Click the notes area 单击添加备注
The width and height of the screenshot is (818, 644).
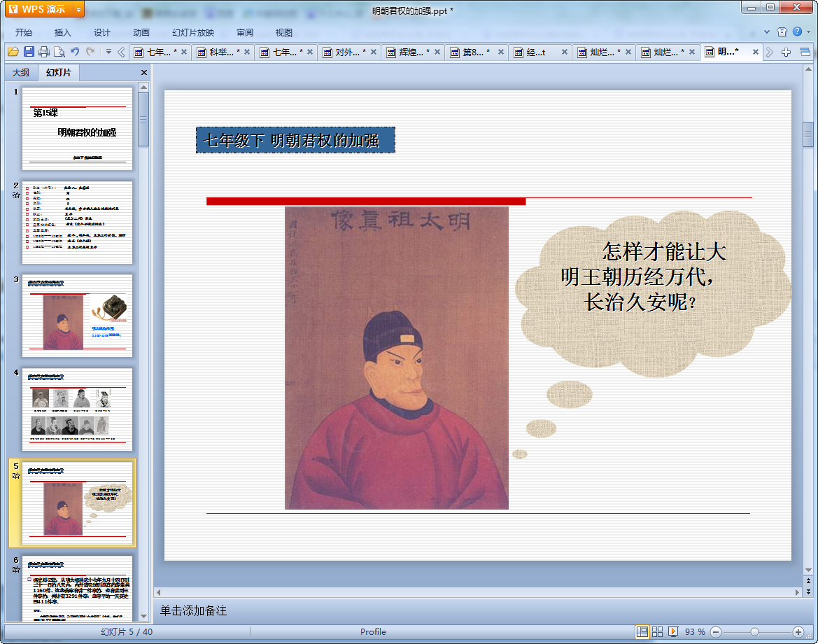[193, 610]
